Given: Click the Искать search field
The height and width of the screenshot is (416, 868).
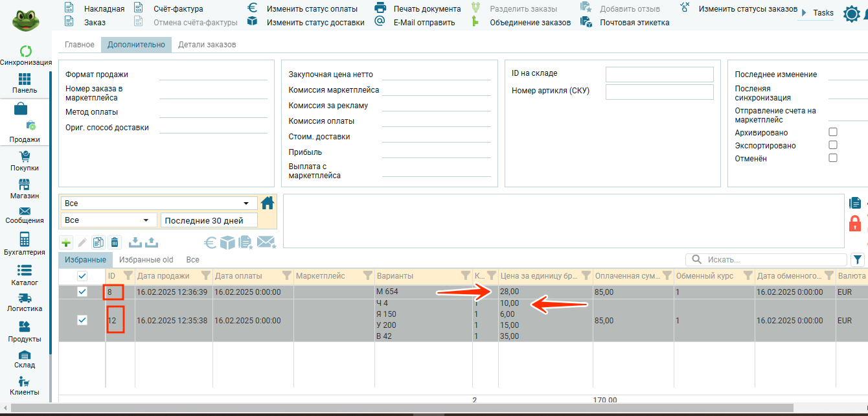Looking at the screenshot, I should coord(771,260).
